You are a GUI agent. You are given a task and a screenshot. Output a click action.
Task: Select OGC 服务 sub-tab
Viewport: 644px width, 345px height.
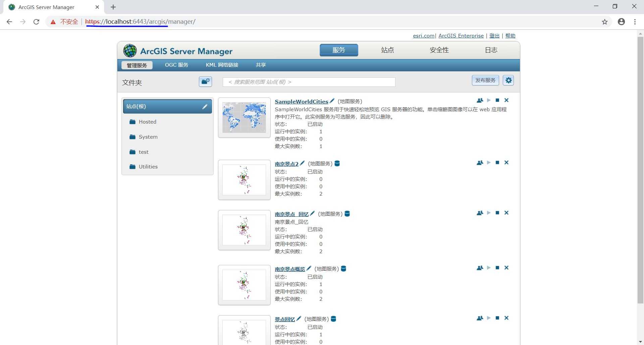click(x=176, y=65)
